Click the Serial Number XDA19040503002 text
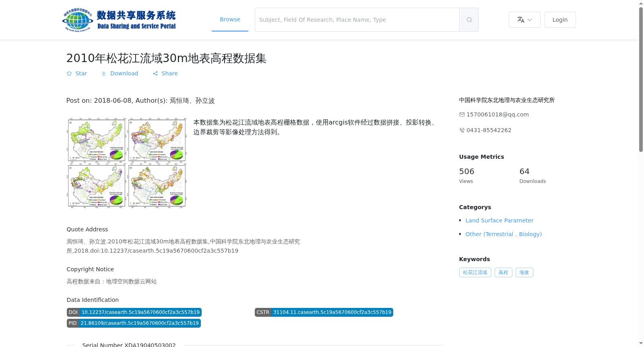This screenshot has width=644, height=347. pos(129,345)
